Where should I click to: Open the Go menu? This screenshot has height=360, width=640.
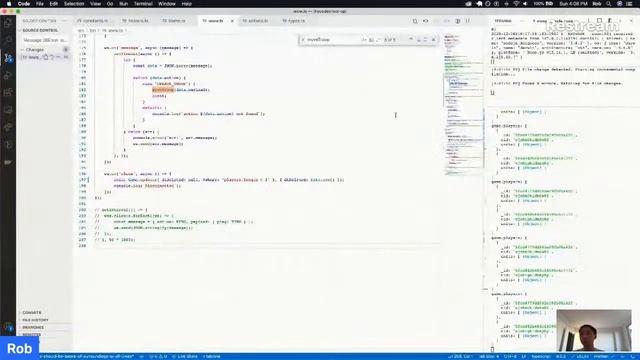pos(110,4)
